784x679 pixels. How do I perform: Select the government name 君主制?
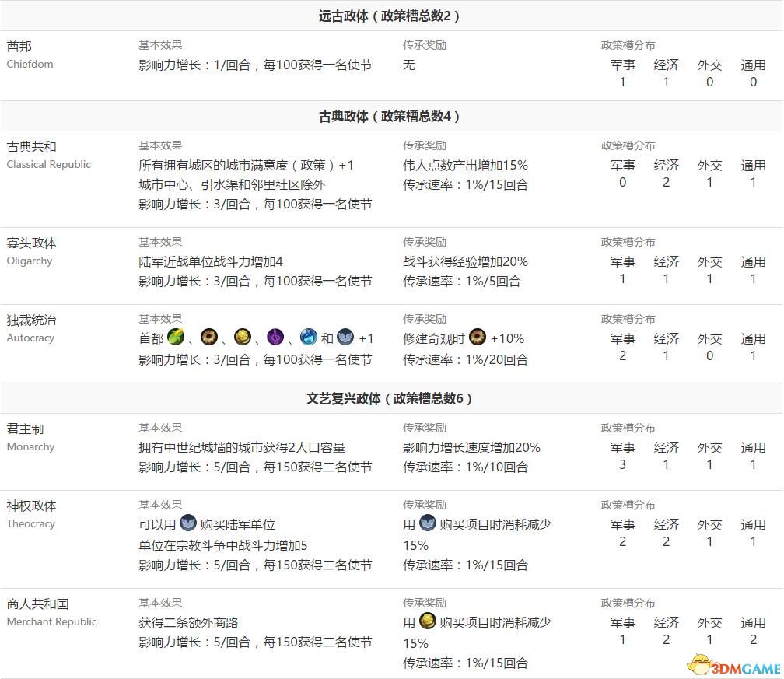click(x=25, y=429)
